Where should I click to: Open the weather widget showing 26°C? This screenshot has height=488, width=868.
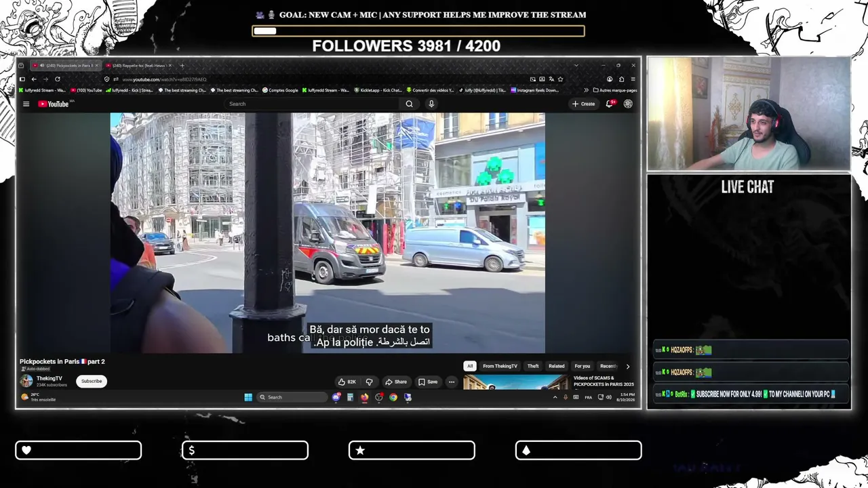(x=39, y=397)
